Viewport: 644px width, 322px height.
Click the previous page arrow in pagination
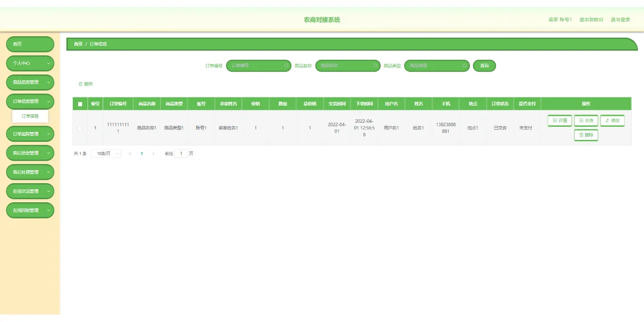coord(130,153)
